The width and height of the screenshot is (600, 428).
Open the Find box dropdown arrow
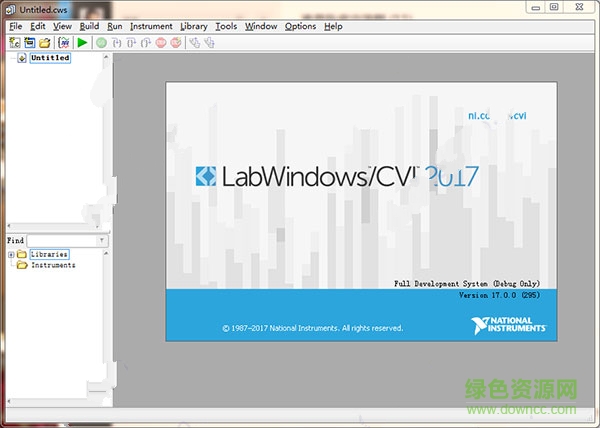[x=102, y=241]
